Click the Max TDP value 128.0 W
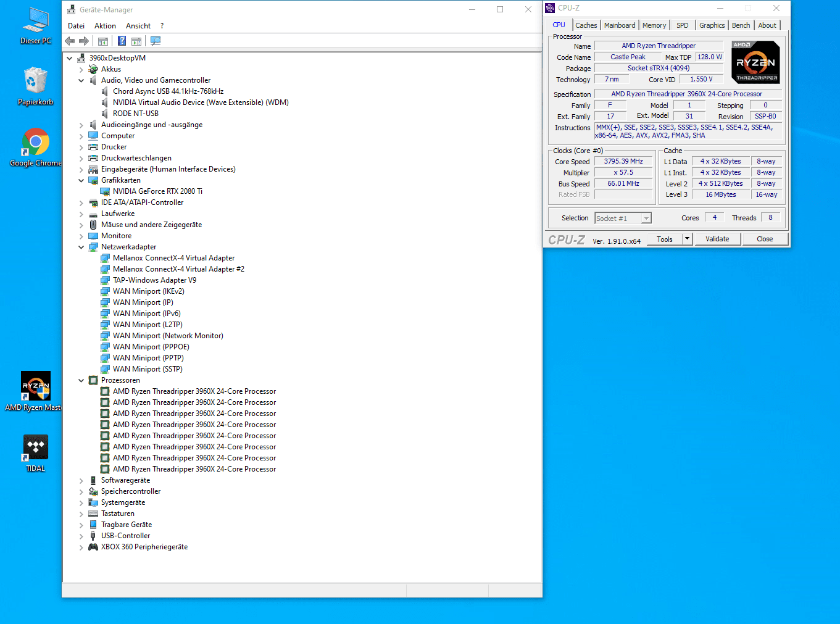 (710, 57)
